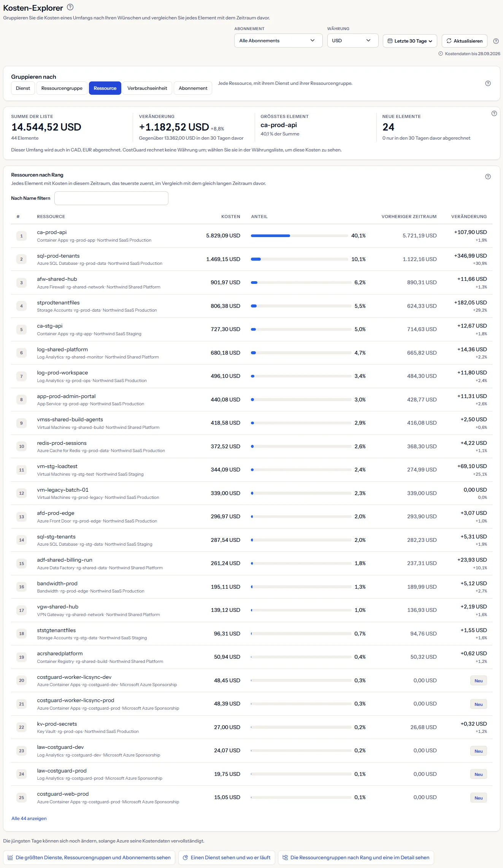Click the KOSTEN column header
The width and height of the screenshot is (503, 868).
point(231,217)
